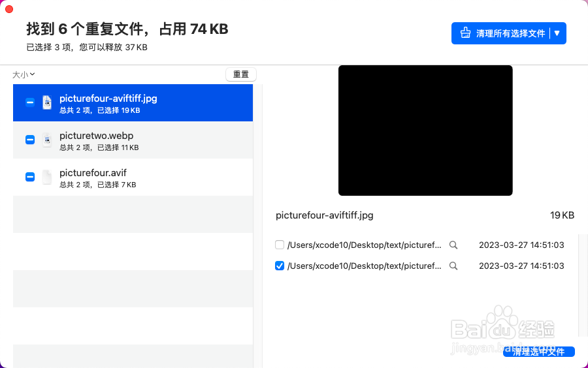The height and width of the screenshot is (368, 588).
Task: Click the 清理所有选择文件 button label
Action: 510,33
